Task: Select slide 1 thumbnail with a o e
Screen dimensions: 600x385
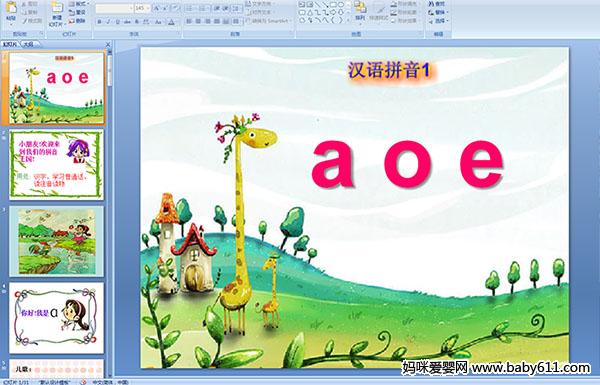Action: 57,88
